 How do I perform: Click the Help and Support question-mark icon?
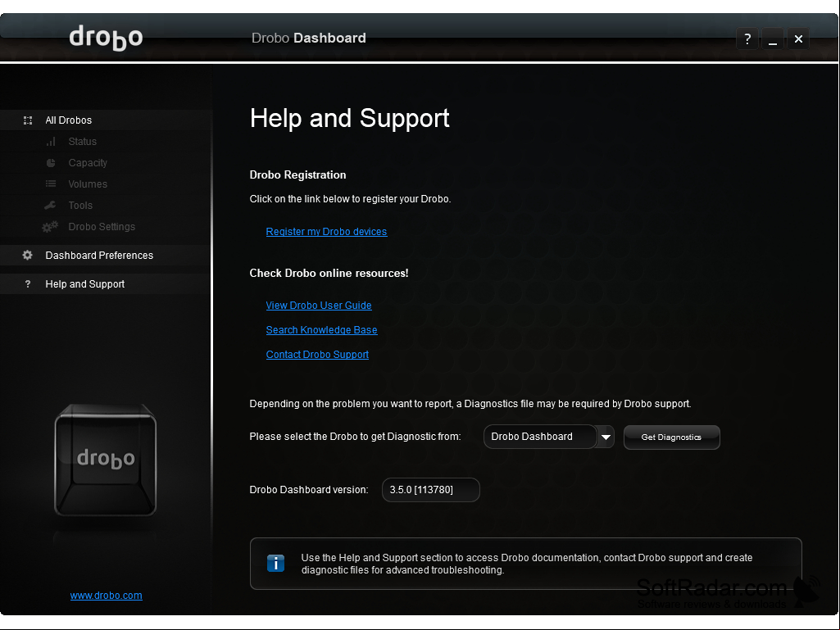click(x=28, y=284)
